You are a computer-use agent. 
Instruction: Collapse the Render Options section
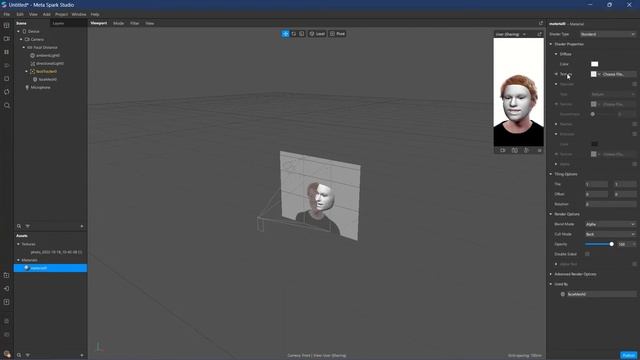coord(551,214)
